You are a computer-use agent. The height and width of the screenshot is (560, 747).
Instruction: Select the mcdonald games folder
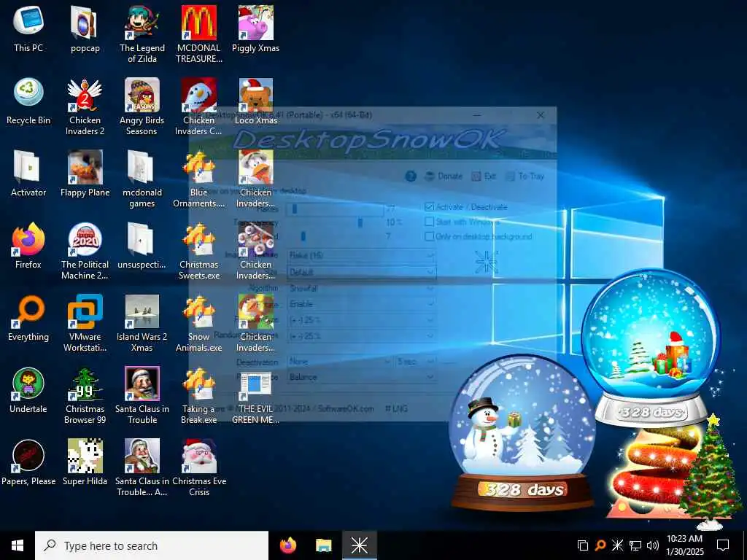click(x=142, y=179)
